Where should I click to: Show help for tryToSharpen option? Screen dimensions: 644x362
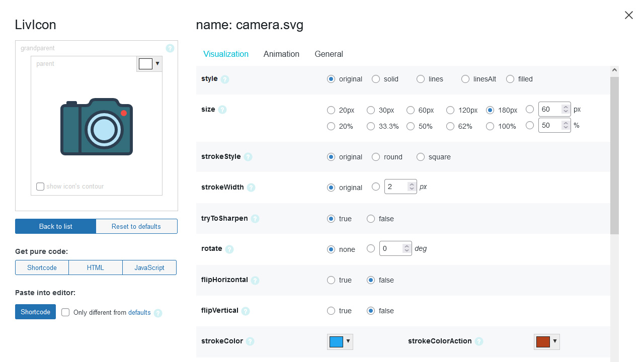(255, 219)
